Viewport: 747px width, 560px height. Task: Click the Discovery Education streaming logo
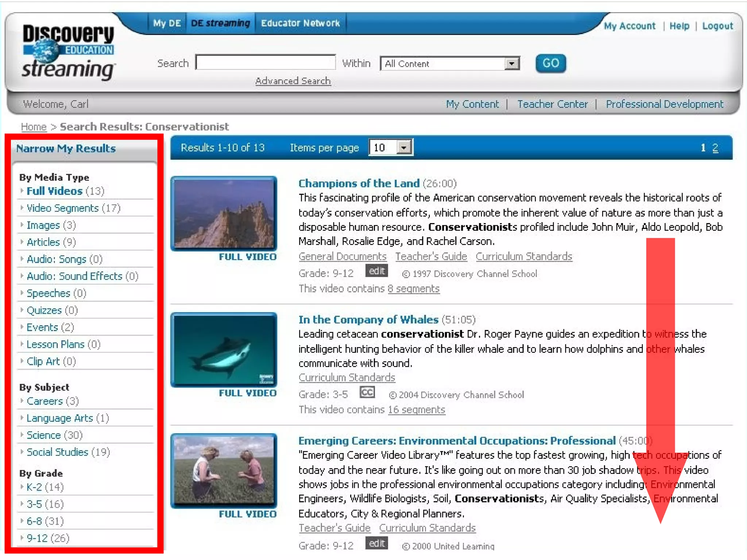[68, 52]
